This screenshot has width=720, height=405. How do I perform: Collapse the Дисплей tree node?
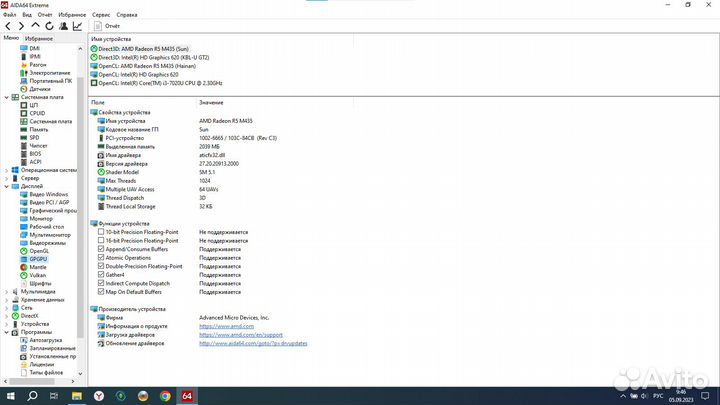point(6,186)
